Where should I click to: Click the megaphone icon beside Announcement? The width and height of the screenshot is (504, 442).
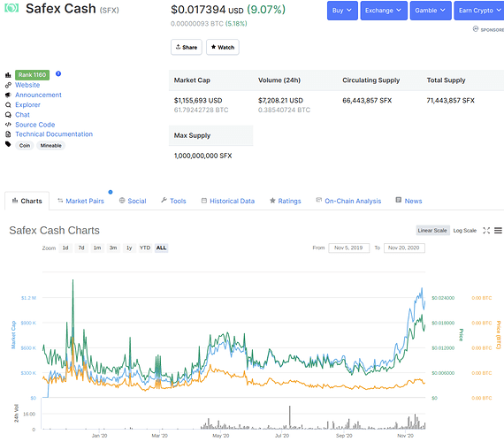click(x=8, y=95)
